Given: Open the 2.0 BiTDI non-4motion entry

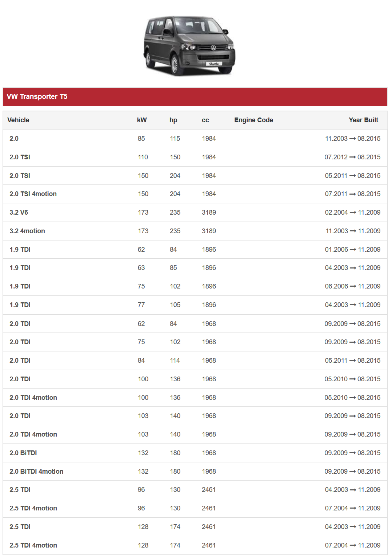Looking at the screenshot, I should point(23,453).
